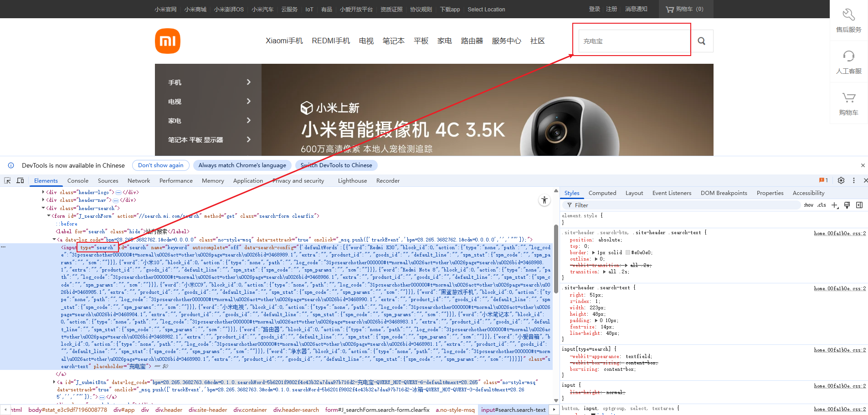This screenshot has height=415, width=868.
Task: Open the Event Listeners tab
Action: coord(672,193)
